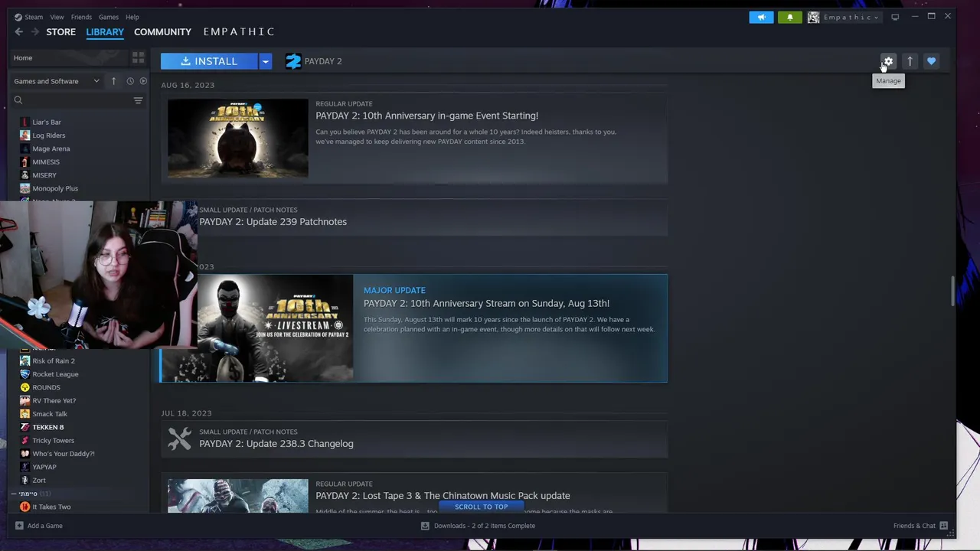Screen dimensions: 980x551
Task: Open the collections grid view icon
Action: [x=138, y=57]
